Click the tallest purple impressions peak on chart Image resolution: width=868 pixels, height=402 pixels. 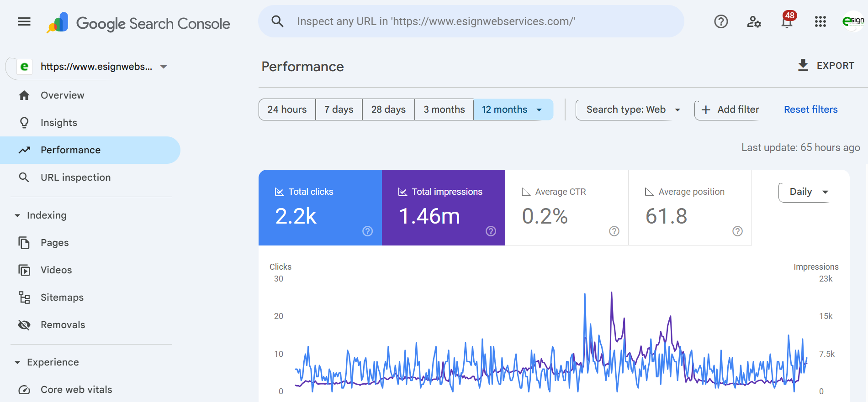pyautogui.click(x=612, y=293)
